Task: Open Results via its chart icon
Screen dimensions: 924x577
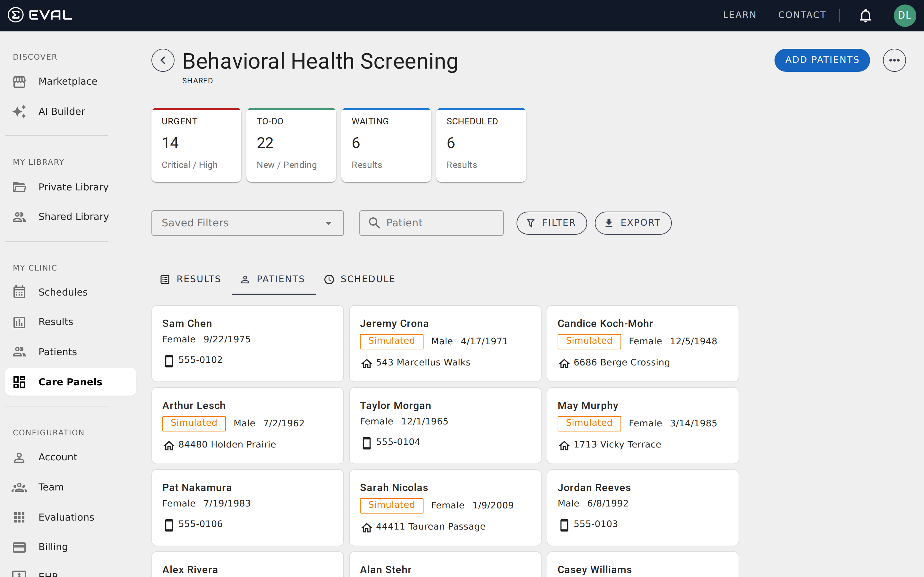Action: coord(20,322)
